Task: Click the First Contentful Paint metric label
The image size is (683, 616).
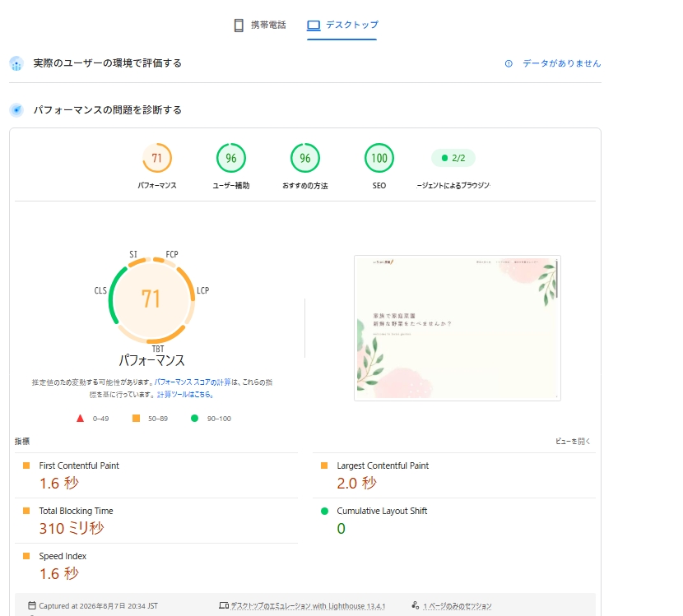Action: (79, 465)
